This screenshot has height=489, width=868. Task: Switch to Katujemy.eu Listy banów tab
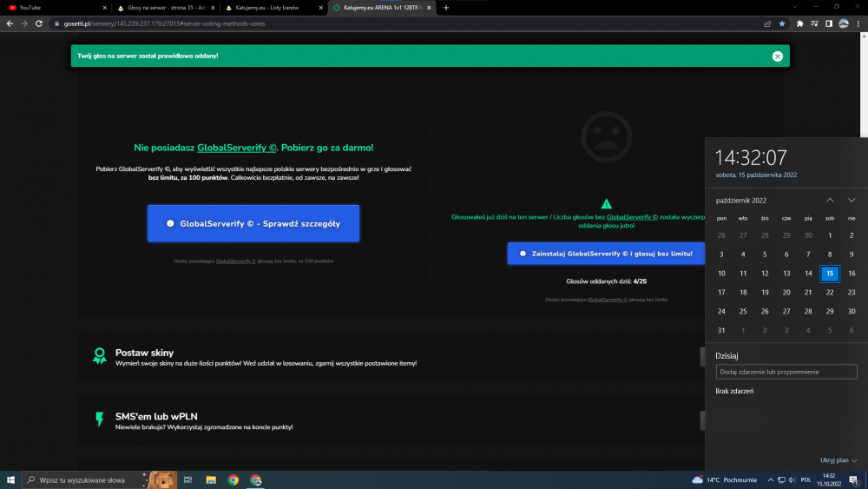[273, 8]
